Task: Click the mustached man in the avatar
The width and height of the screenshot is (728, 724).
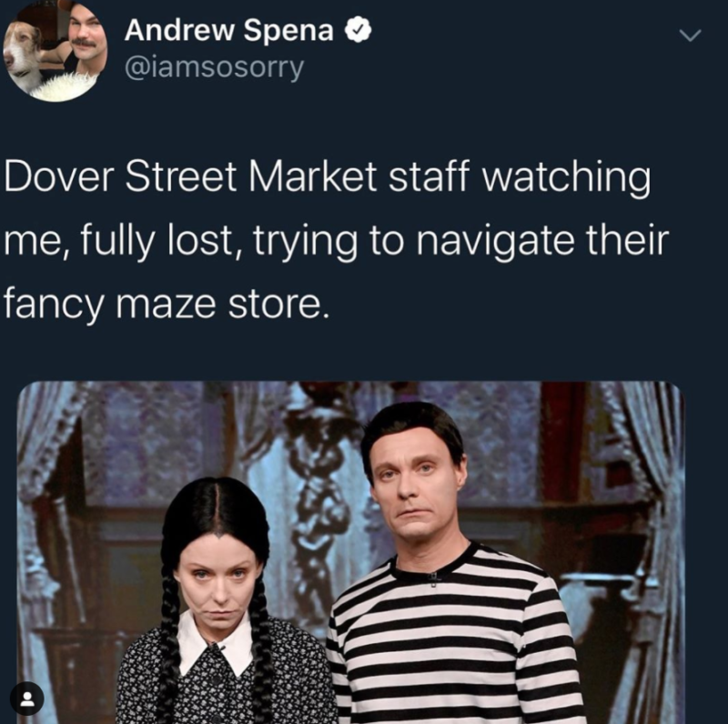Action: pyautogui.click(x=85, y=37)
